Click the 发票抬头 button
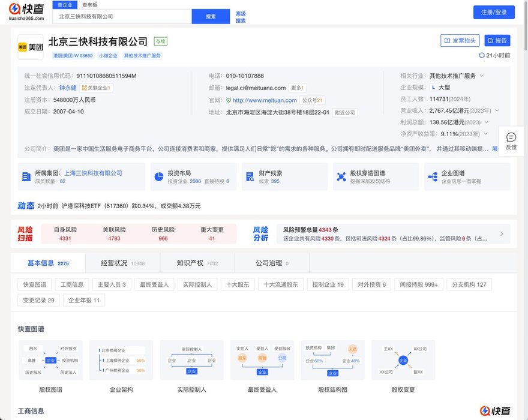 pyautogui.click(x=460, y=40)
